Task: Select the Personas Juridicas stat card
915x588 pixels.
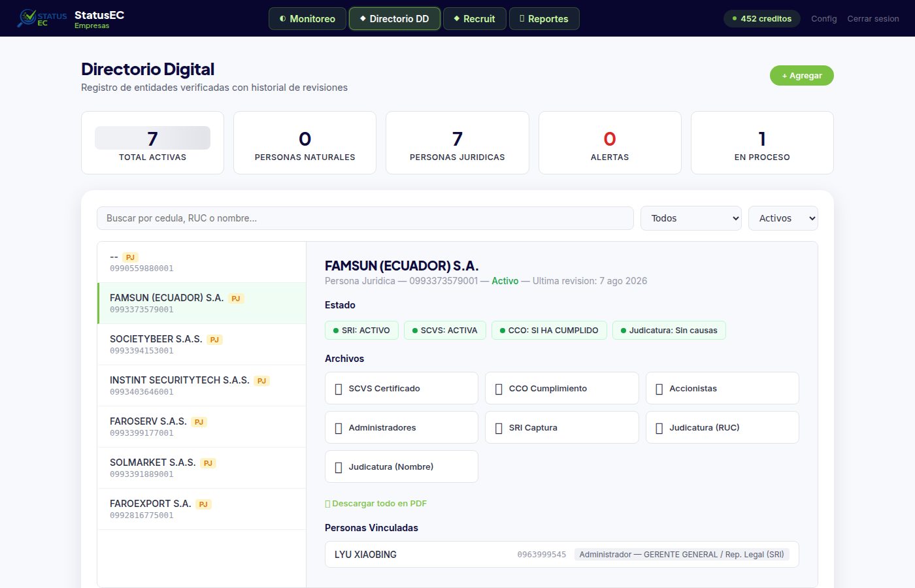Action: 457,142
